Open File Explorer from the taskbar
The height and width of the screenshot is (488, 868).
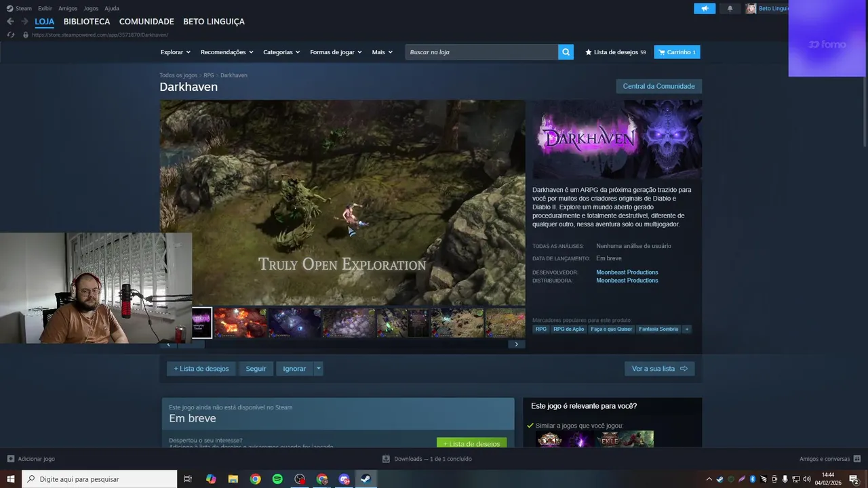point(233,479)
